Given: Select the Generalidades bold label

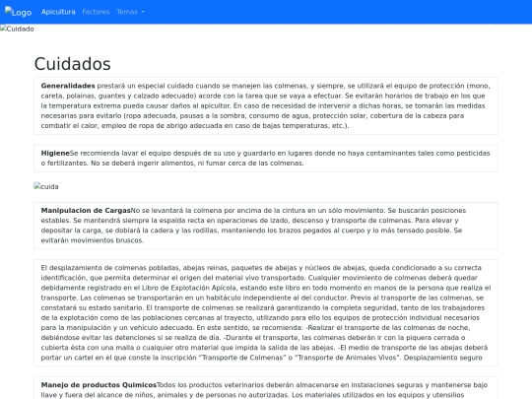Looking at the screenshot, I should click(x=68, y=86).
